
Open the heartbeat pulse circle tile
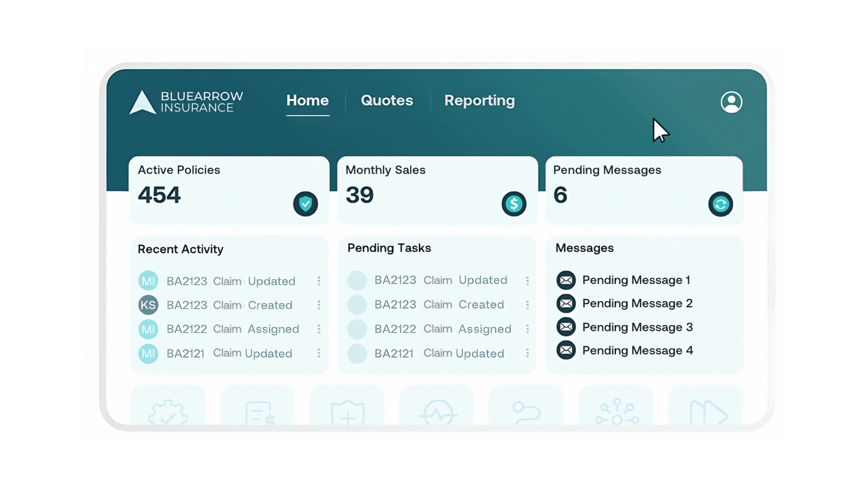[437, 406]
